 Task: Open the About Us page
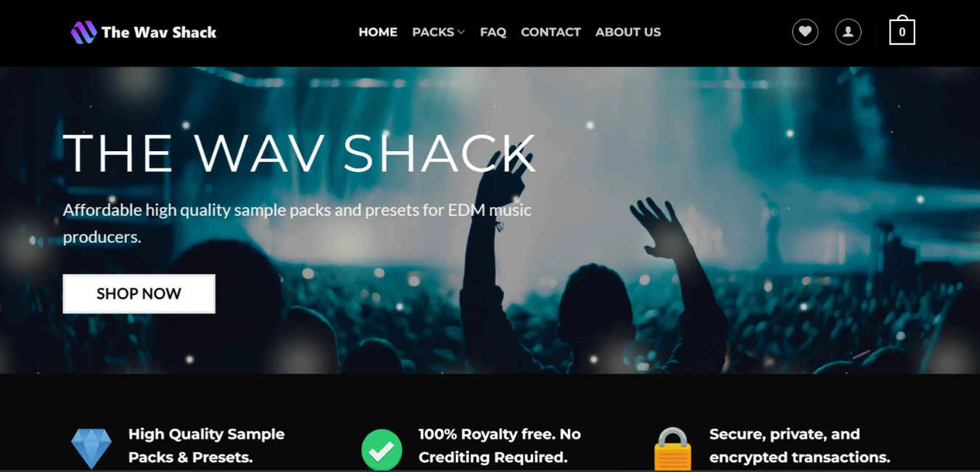[628, 32]
